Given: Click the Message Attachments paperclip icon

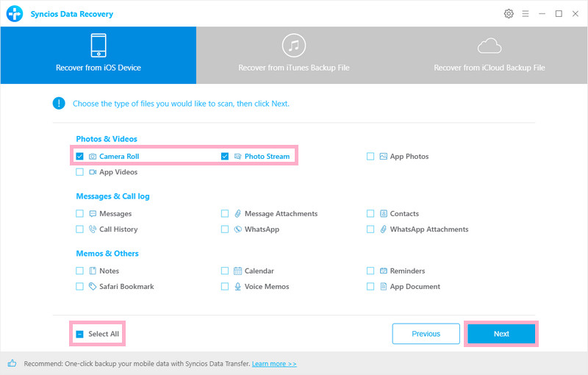Looking at the screenshot, I should click(x=237, y=214).
